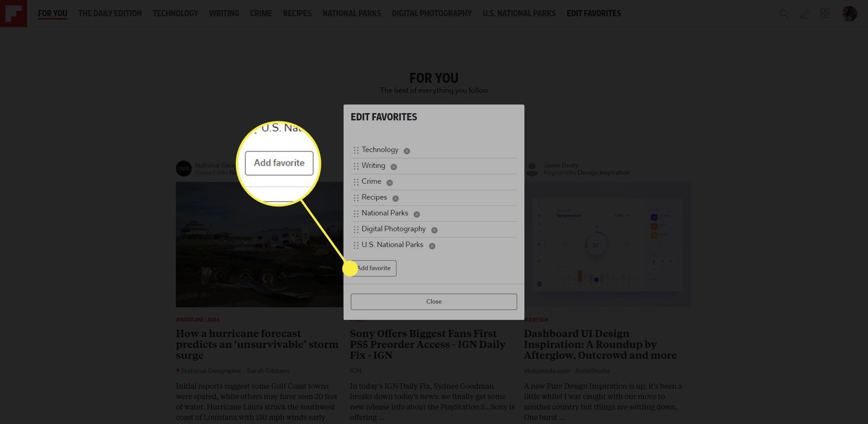Viewport: 868px width, 424px height.
Task: Click drag handle beside Crime
Action: click(356, 182)
